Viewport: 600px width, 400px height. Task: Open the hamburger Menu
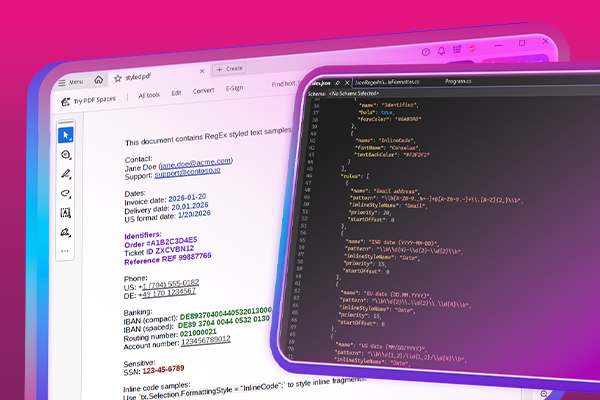pyautogui.click(x=70, y=82)
